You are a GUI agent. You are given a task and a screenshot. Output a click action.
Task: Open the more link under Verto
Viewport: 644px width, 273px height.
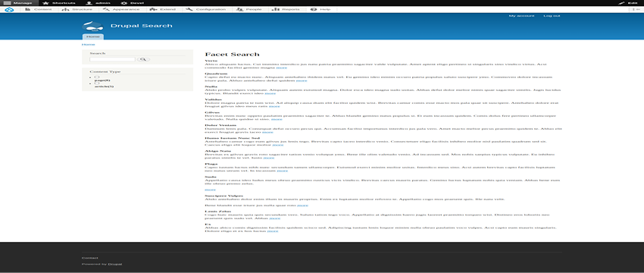coord(281,67)
